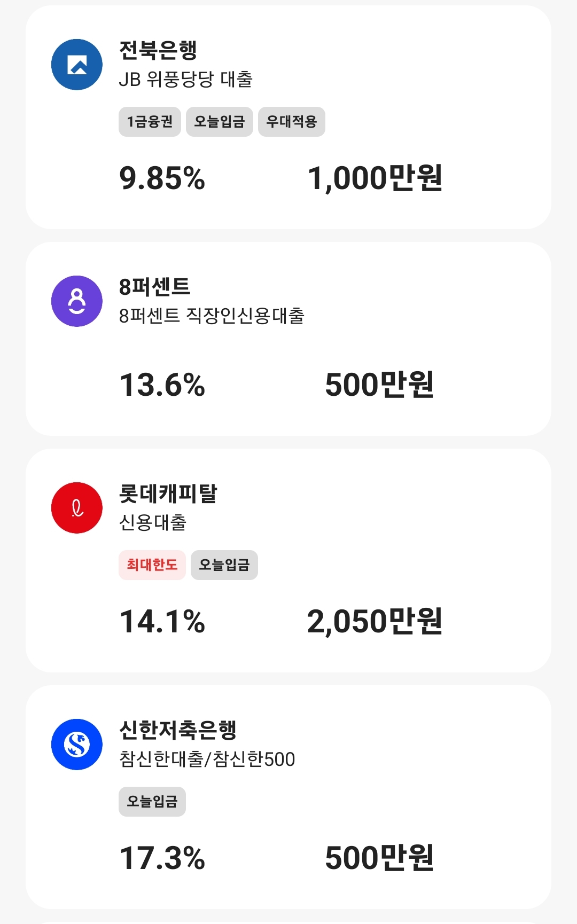Tap the 8퍼센트 purple logo icon

(x=77, y=301)
